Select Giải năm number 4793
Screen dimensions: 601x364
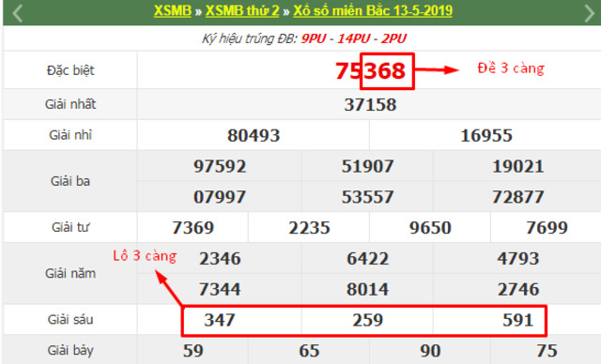(x=517, y=259)
